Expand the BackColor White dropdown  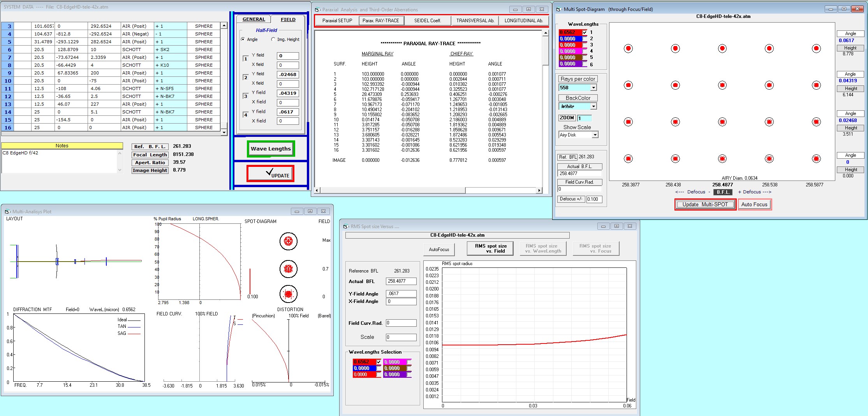click(x=593, y=106)
